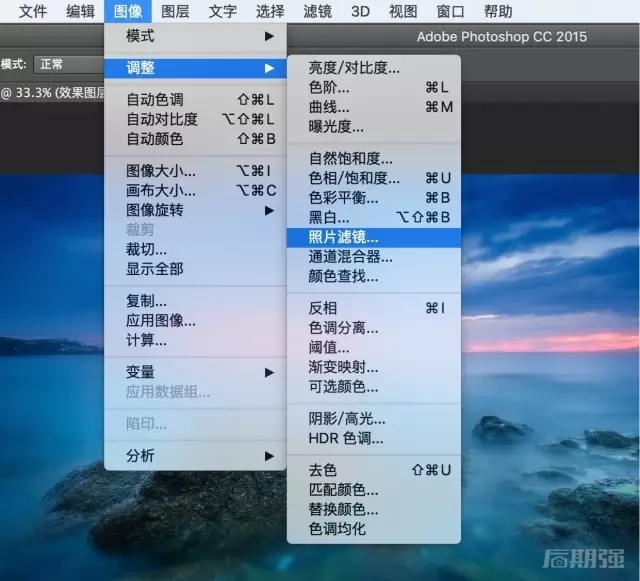
Task: Open the 模式 blend mode dropdown 正常
Action: [x=69, y=65]
